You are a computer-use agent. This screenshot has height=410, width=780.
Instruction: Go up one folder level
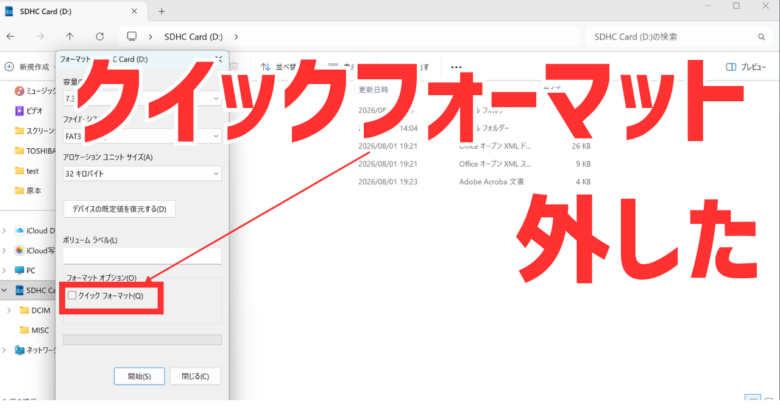click(x=70, y=36)
